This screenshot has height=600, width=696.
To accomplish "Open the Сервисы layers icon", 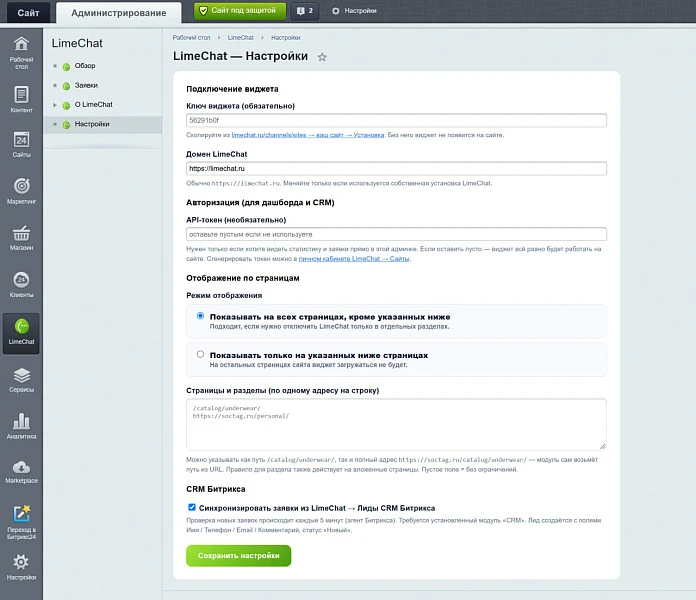I will (x=21, y=375).
